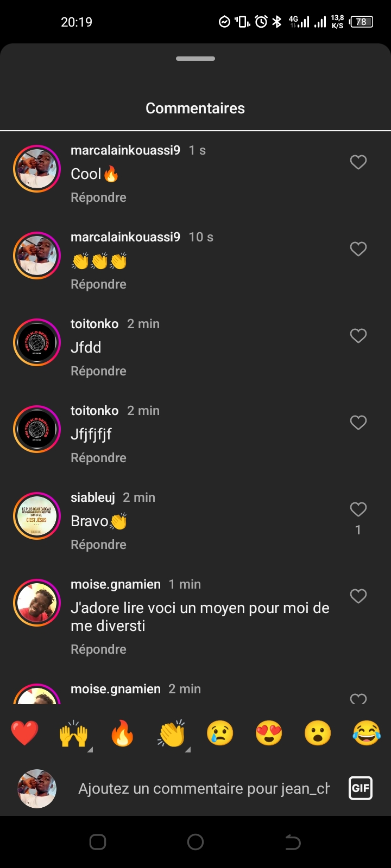This screenshot has width=391, height=868.
Task: Insert the raised hands emoji
Action: pyautogui.click(x=73, y=733)
